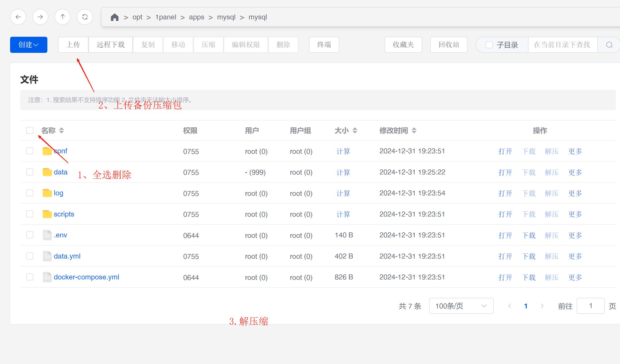The width and height of the screenshot is (620, 364).
Task: Select the data folder checkbox
Action: pyautogui.click(x=30, y=172)
